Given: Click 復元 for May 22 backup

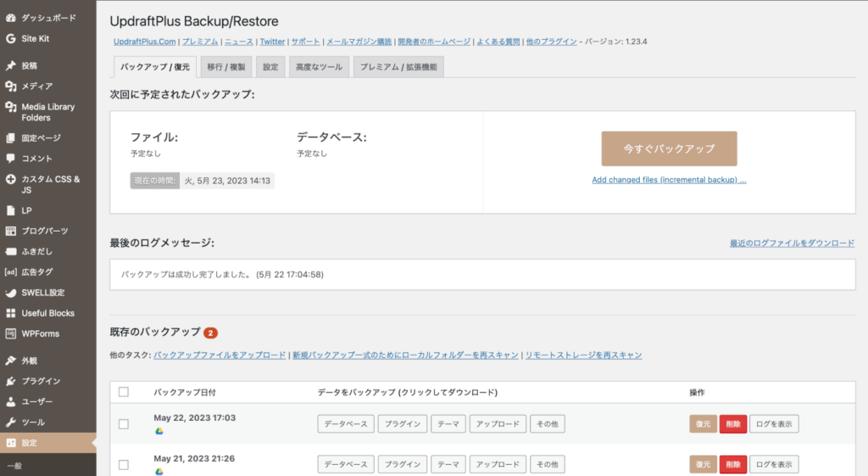Looking at the screenshot, I should (703, 424).
